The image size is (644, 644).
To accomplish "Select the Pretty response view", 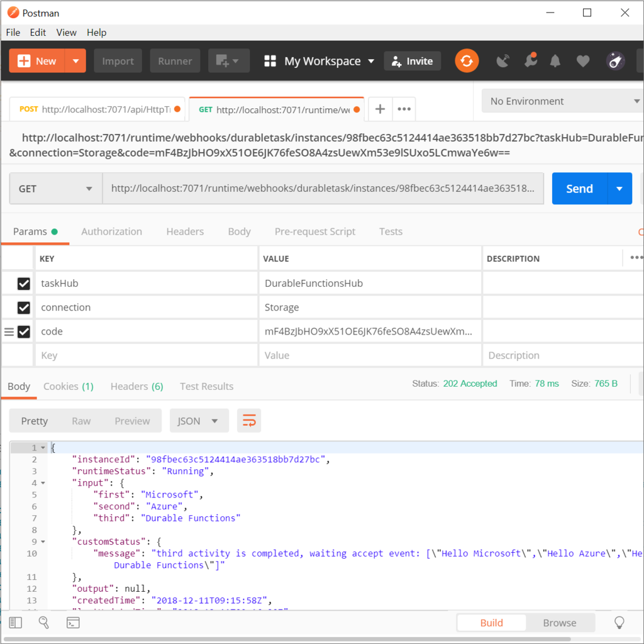I will point(35,421).
